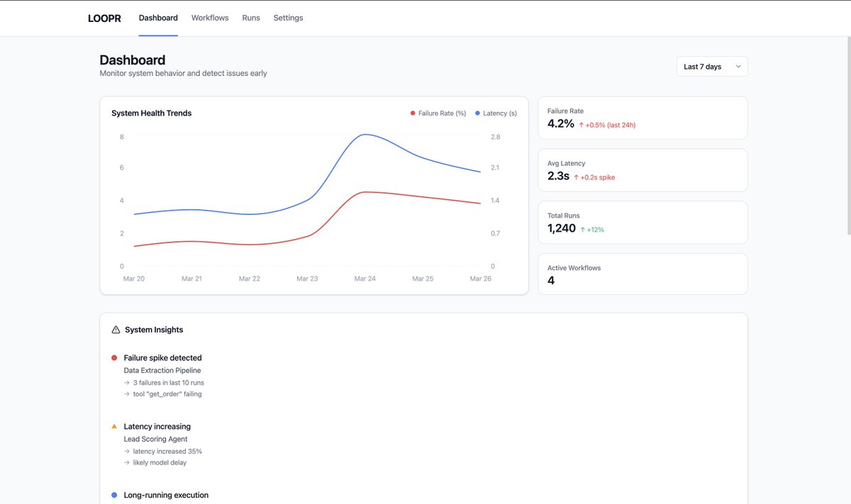
Task: Click the Mar 20 label on the chart axis
Action: (134, 279)
